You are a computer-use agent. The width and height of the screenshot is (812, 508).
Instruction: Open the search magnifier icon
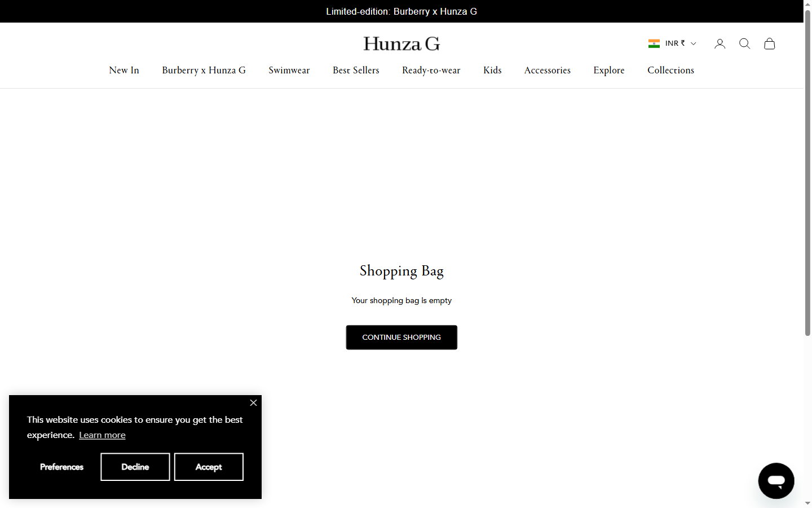[744, 43]
